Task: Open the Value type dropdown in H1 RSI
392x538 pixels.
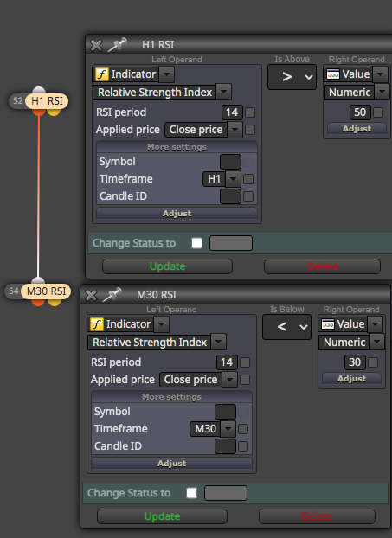Action: (x=380, y=74)
